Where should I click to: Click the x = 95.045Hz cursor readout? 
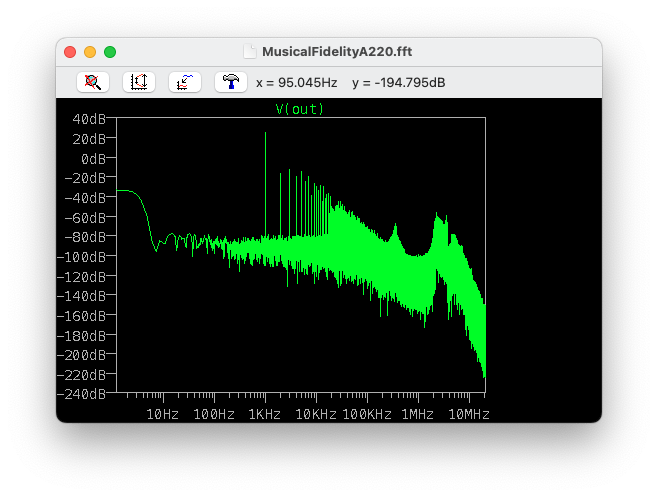tap(297, 83)
